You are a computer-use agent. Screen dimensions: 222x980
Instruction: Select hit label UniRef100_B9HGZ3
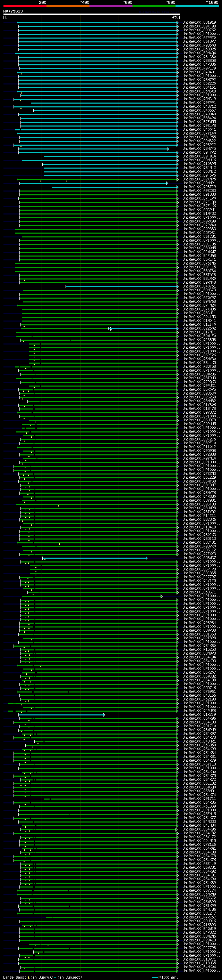pos(199,290)
